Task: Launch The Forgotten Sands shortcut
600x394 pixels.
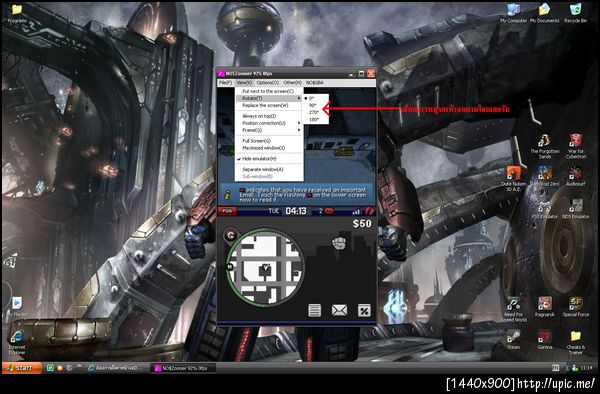Action: click(545, 147)
